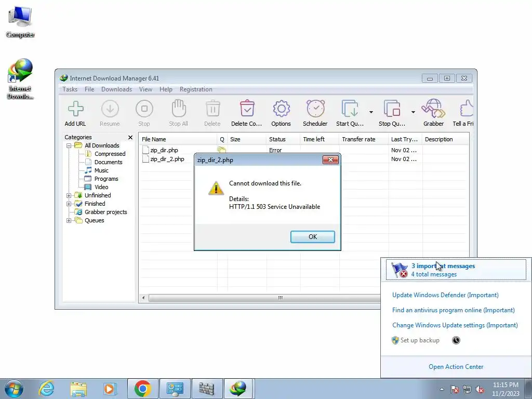The image size is (532, 399).
Task: Open Start Queue dropdown arrow
Action: tap(371, 112)
